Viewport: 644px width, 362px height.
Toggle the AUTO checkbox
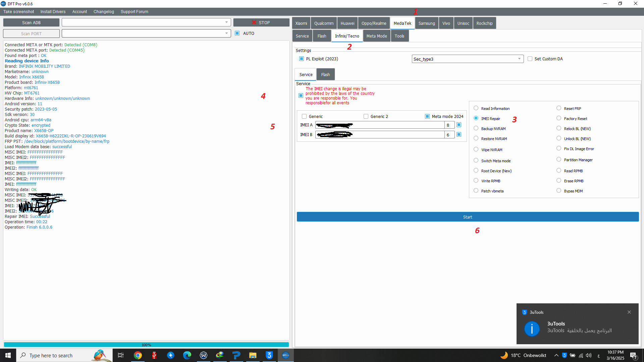point(237,33)
